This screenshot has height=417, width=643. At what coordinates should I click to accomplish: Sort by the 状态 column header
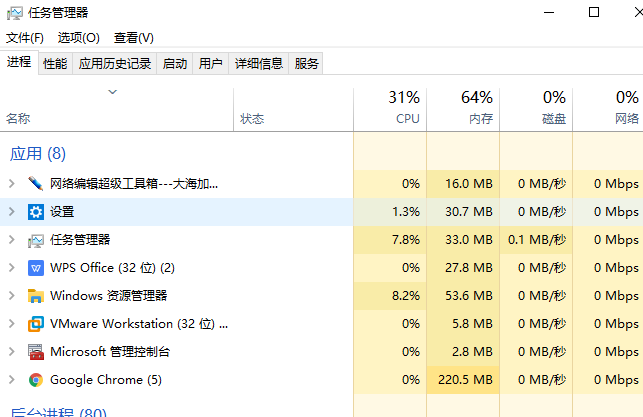point(293,110)
